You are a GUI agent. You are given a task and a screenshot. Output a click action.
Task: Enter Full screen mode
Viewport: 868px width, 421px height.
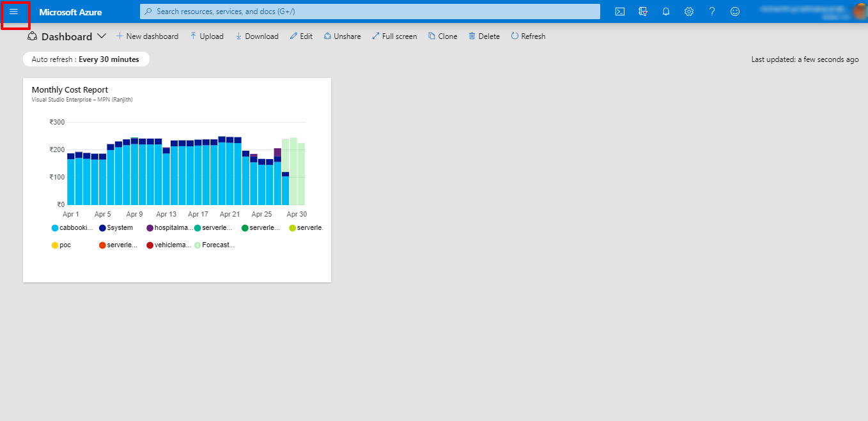(394, 36)
